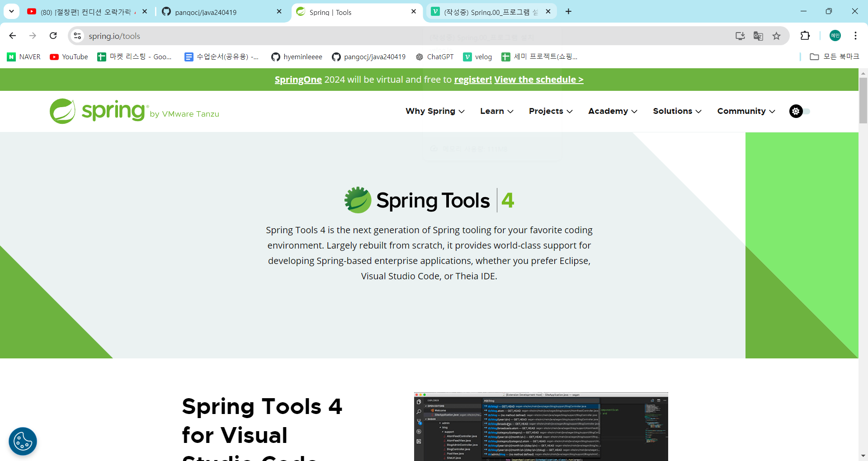
Task: Close the pangocj/java240419 tab
Action: 279,12
